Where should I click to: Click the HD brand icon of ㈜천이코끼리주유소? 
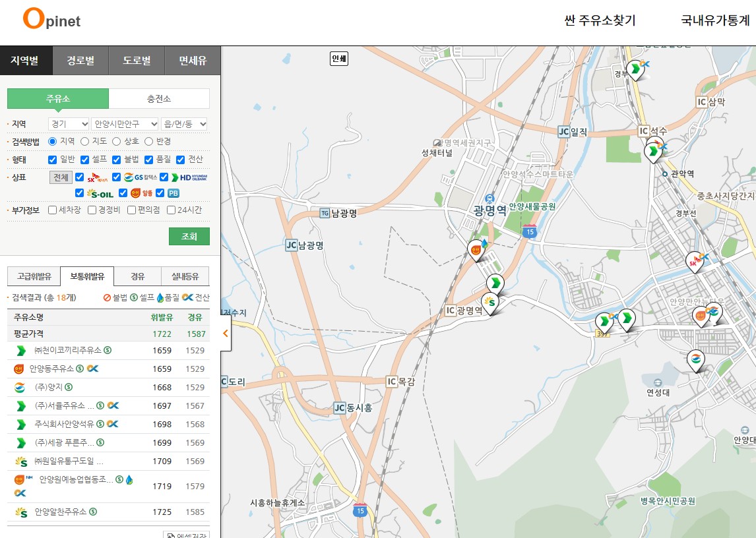(20, 351)
